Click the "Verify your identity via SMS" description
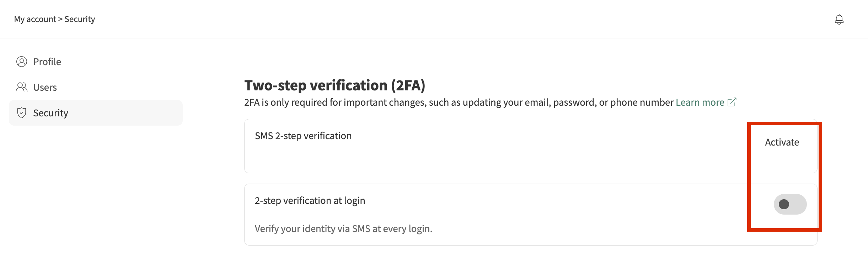The width and height of the screenshot is (868, 279). click(343, 228)
